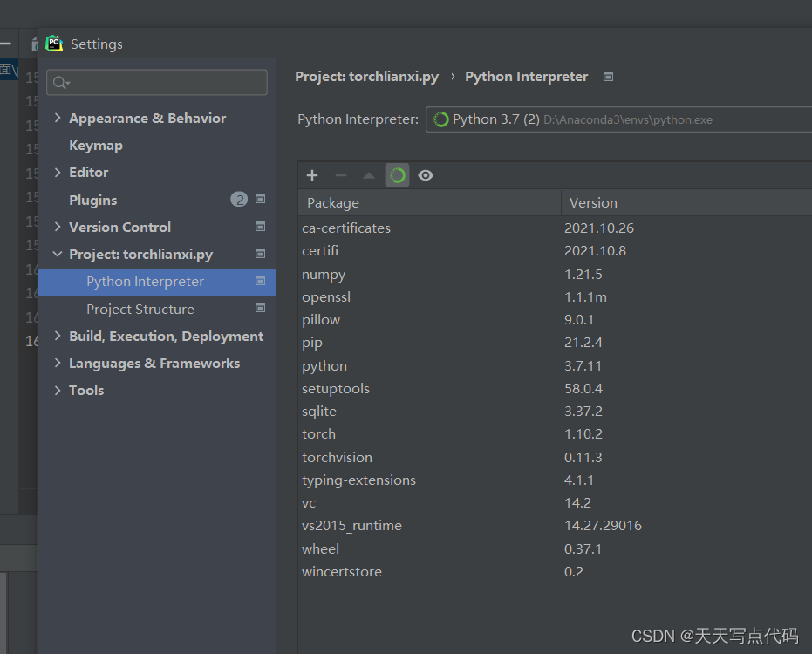Click Project: torchlianxi.py breadcrumb

click(366, 77)
